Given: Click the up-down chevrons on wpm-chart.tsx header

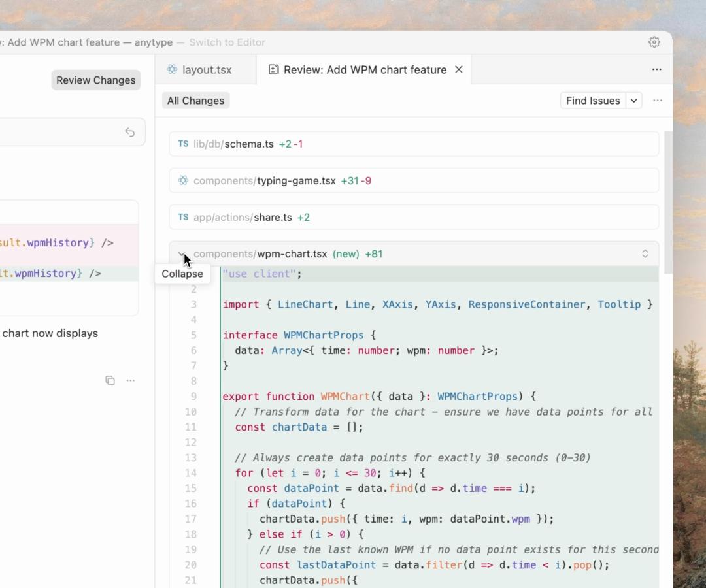Looking at the screenshot, I should click(x=645, y=254).
